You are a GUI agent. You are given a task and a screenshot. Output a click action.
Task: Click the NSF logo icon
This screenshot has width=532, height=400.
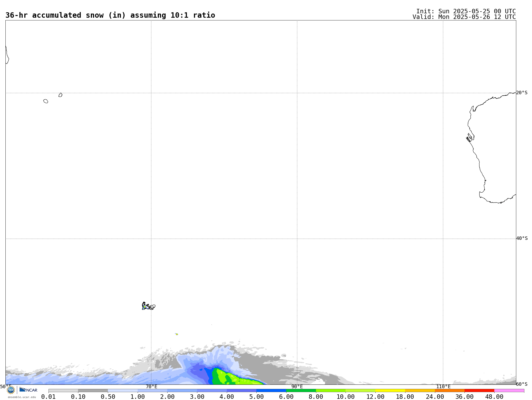[x=11, y=390]
